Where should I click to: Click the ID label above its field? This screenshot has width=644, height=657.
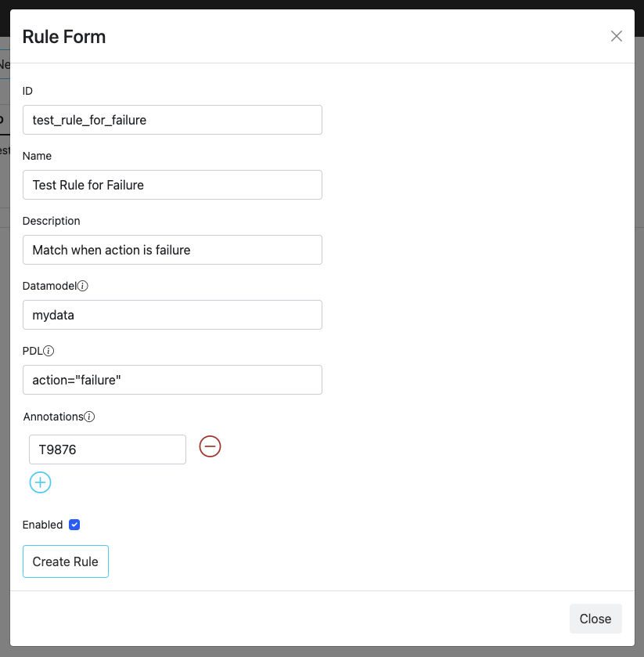click(27, 91)
